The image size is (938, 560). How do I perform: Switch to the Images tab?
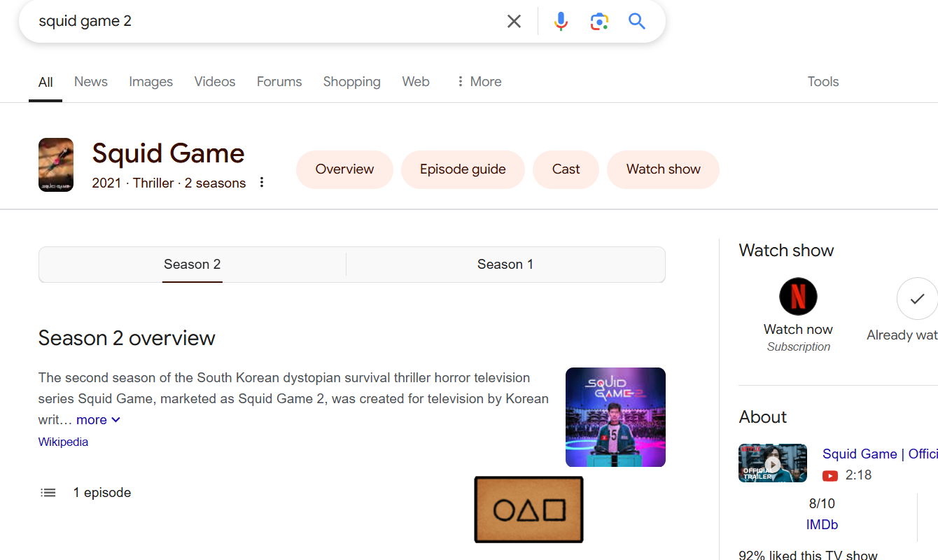coord(150,81)
